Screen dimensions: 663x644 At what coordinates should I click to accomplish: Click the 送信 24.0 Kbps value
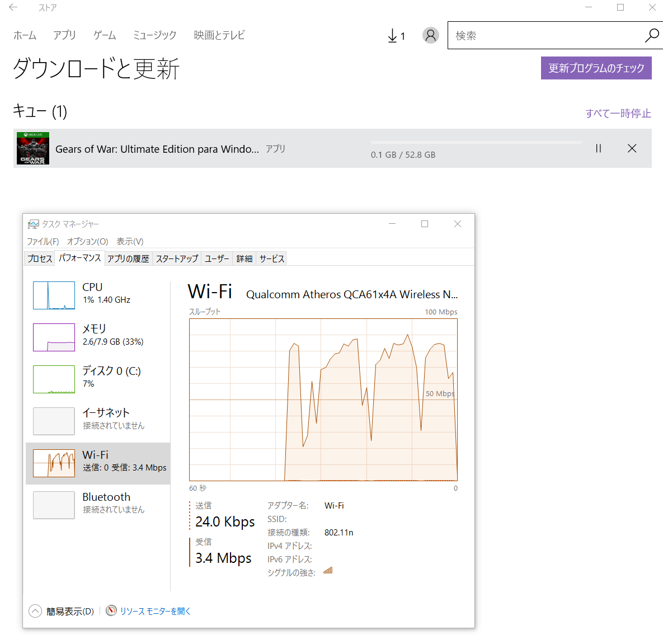pyautogui.click(x=225, y=522)
